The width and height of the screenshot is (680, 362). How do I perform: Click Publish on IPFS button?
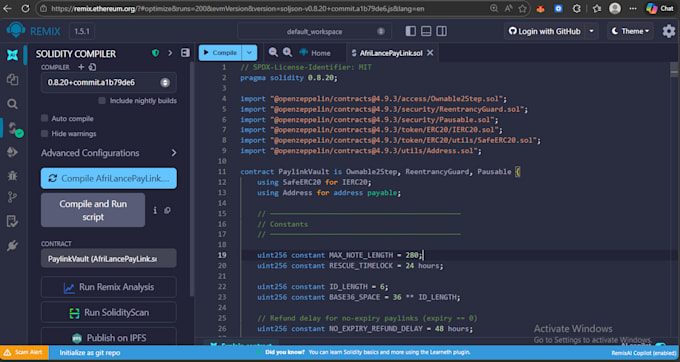tap(108, 337)
